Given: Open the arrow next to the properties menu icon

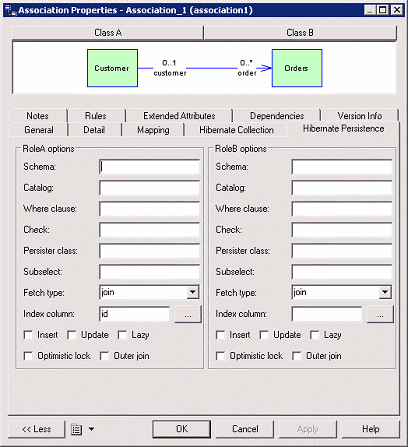Looking at the screenshot, I should coord(91,429).
